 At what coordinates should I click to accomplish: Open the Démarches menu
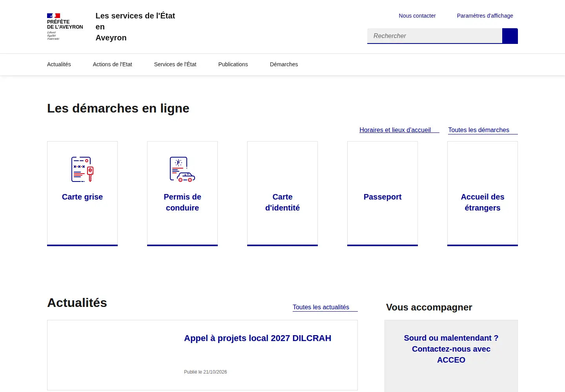tap(284, 64)
